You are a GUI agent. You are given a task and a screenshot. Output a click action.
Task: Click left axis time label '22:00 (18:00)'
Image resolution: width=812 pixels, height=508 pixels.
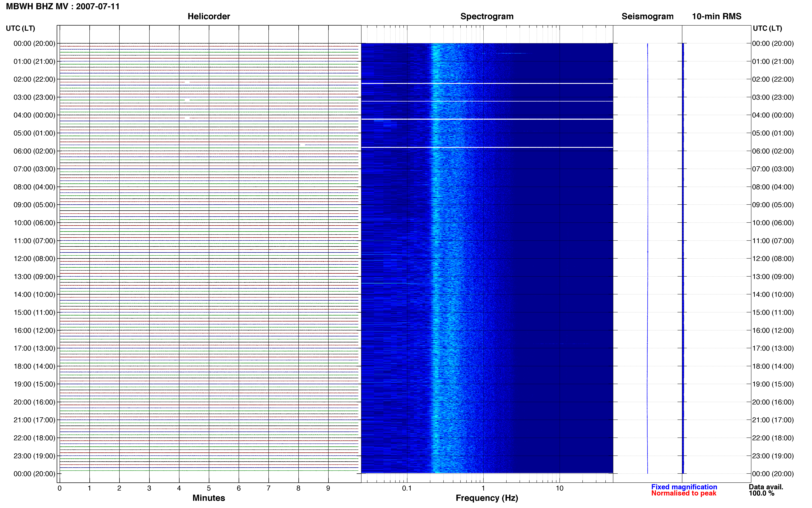pos(34,438)
